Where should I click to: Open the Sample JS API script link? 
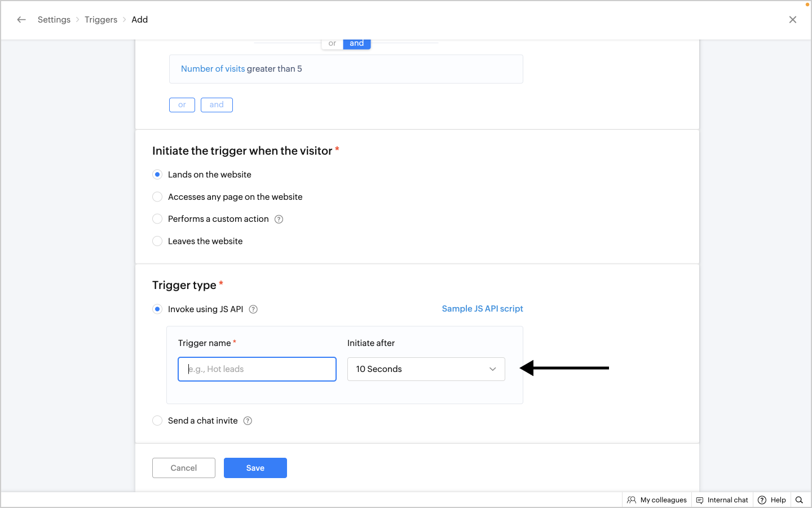[482, 309]
